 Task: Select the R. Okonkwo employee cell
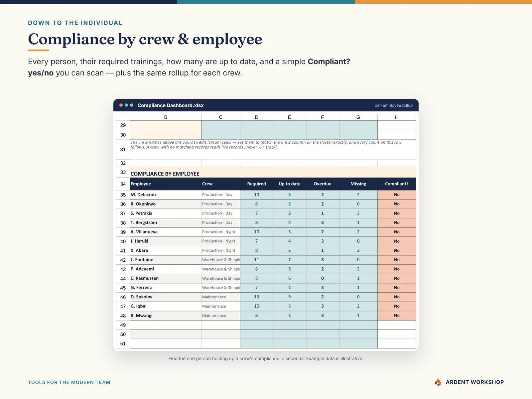point(166,204)
